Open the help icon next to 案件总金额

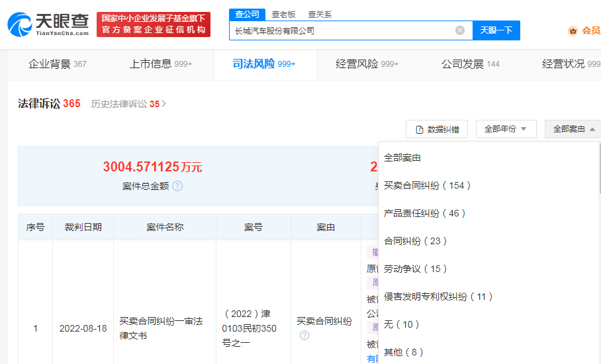pyautogui.click(x=177, y=186)
